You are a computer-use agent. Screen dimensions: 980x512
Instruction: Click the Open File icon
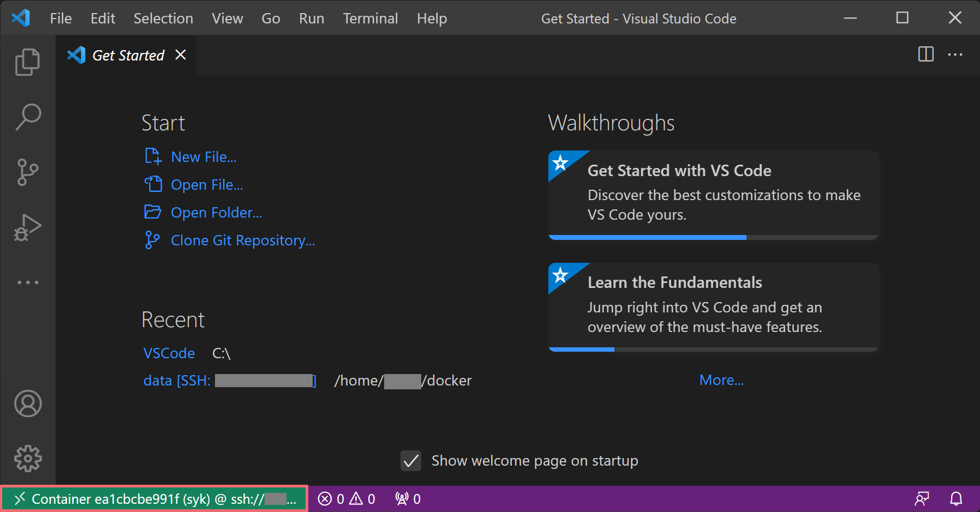pos(153,184)
